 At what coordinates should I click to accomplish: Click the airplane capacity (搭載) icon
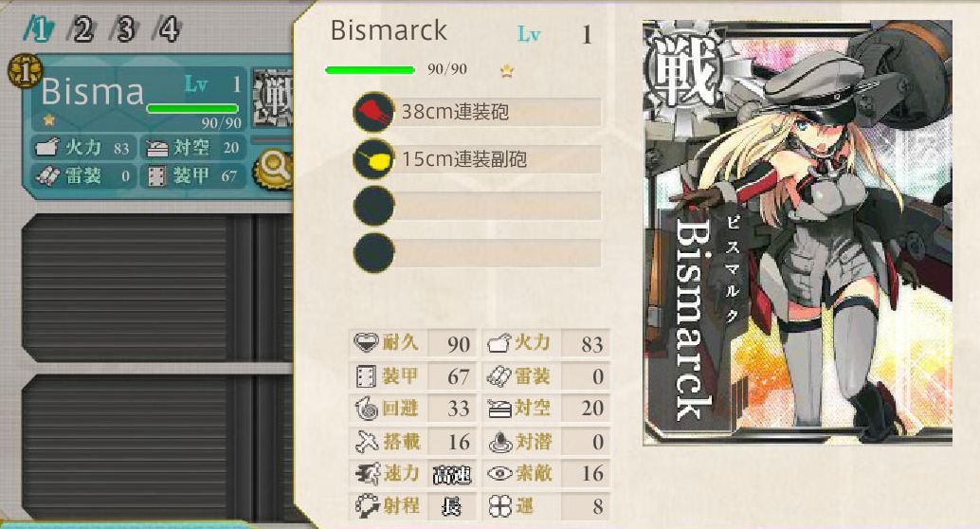click(367, 442)
